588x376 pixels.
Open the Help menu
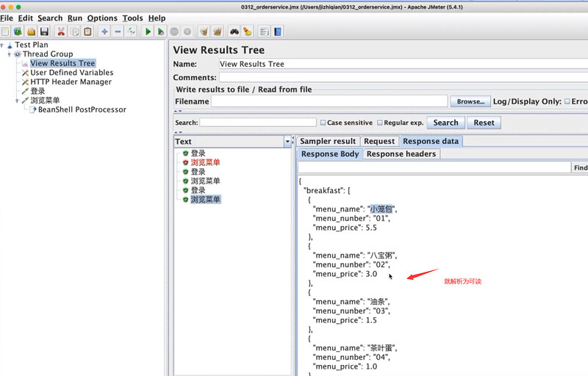point(157,18)
